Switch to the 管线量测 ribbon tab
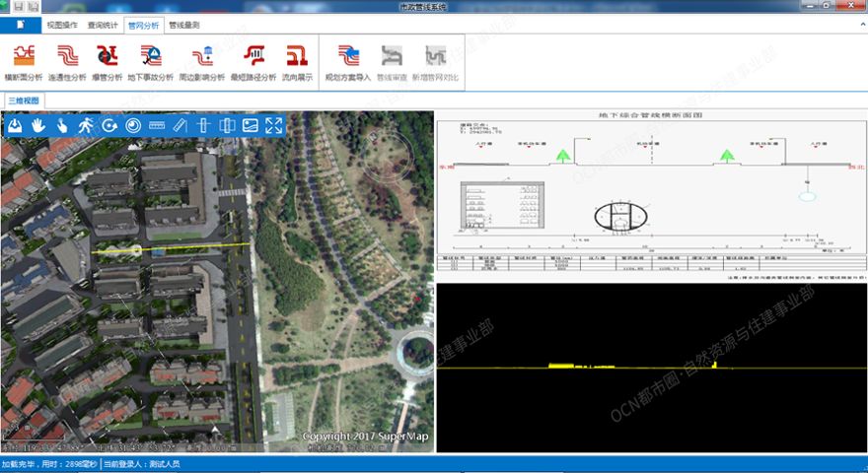 [184, 25]
